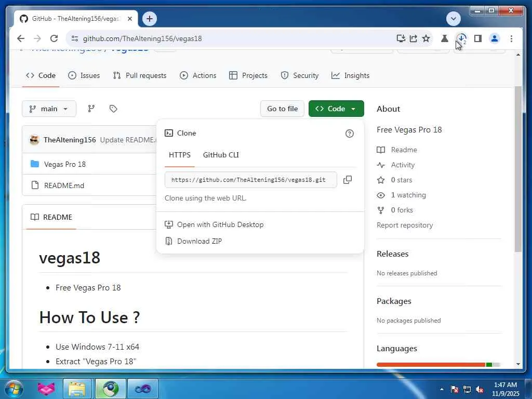Click the network tray icon
The image size is (532, 399).
click(467, 390)
